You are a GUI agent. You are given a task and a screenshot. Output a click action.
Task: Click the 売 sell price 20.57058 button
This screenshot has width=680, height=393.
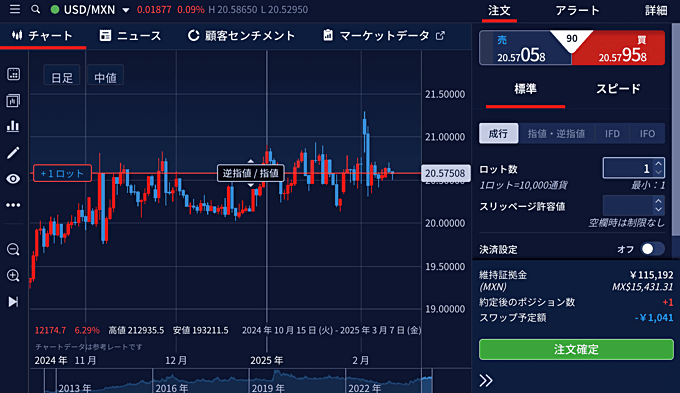pyautogui.click(x=525, y=48)
